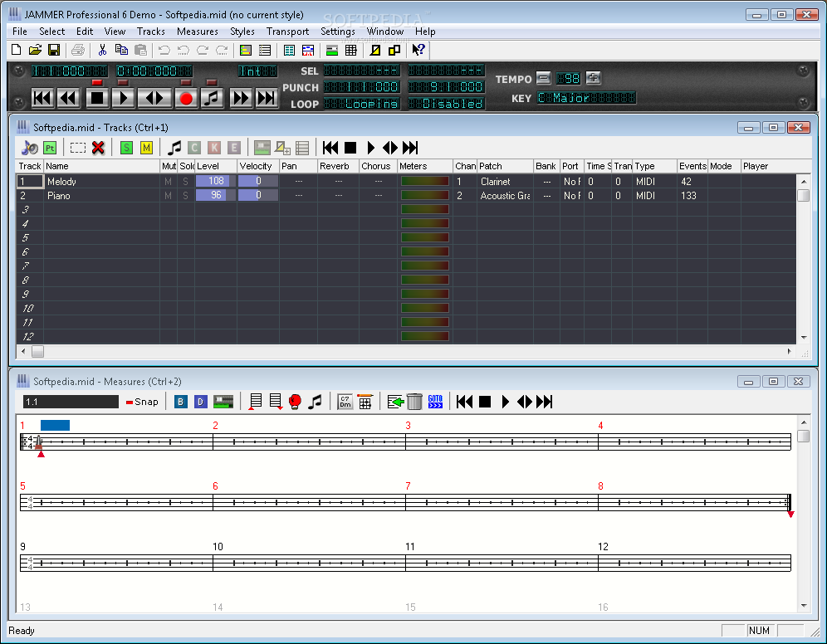Click the 1.1 position field in Measures window
The height and width of the screenshot is (644, 827).
[x=71, y=402]
